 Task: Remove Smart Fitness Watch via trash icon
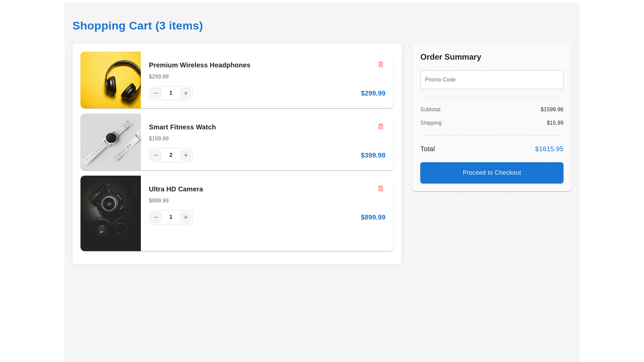[x=380, y=126]
